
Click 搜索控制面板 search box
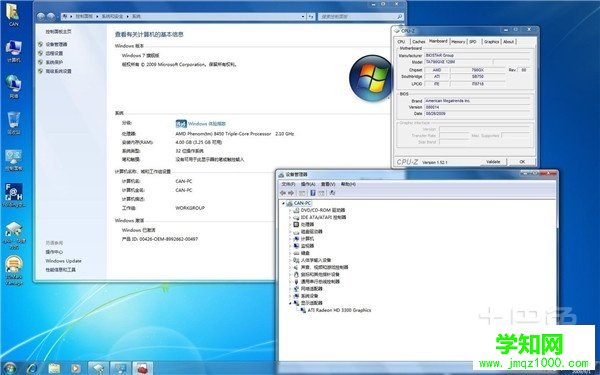click(x=360, y=16)
